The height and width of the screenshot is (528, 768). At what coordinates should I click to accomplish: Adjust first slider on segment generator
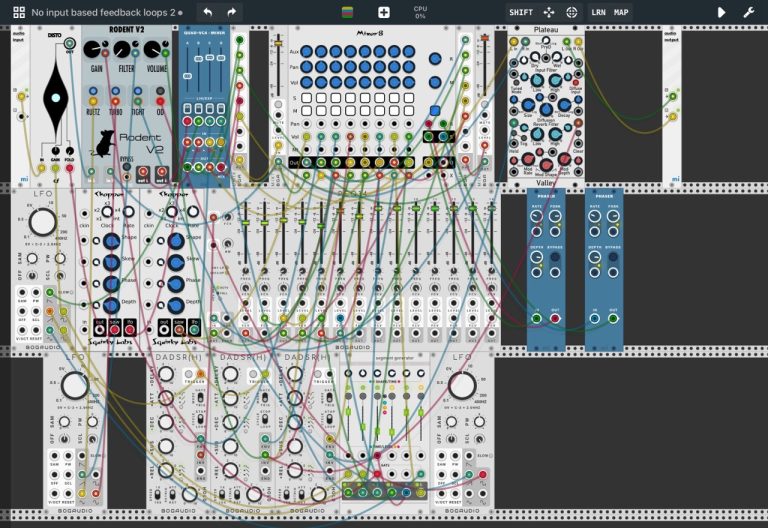[348, 413]
